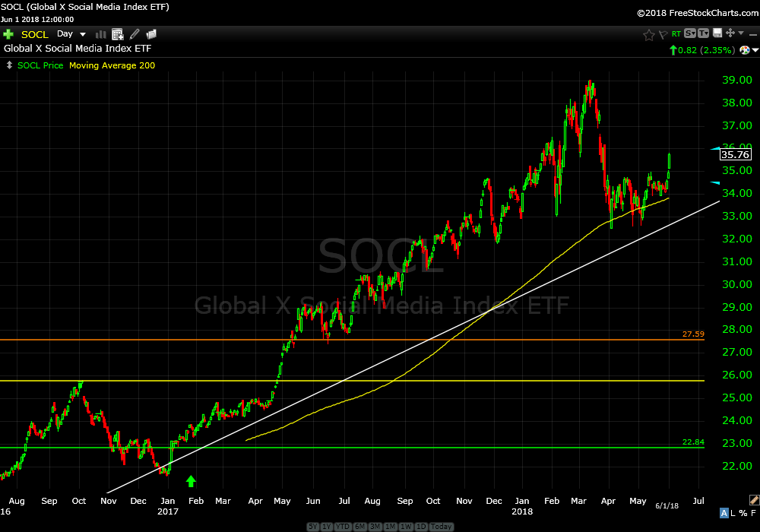This screenshot has height=532, width=760.
Task: Open the color palette theme picker
Action: (744, 50)
